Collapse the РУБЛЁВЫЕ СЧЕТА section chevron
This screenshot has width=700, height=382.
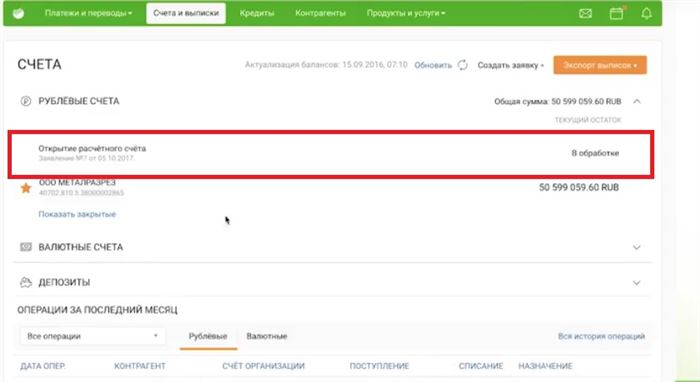637,102
